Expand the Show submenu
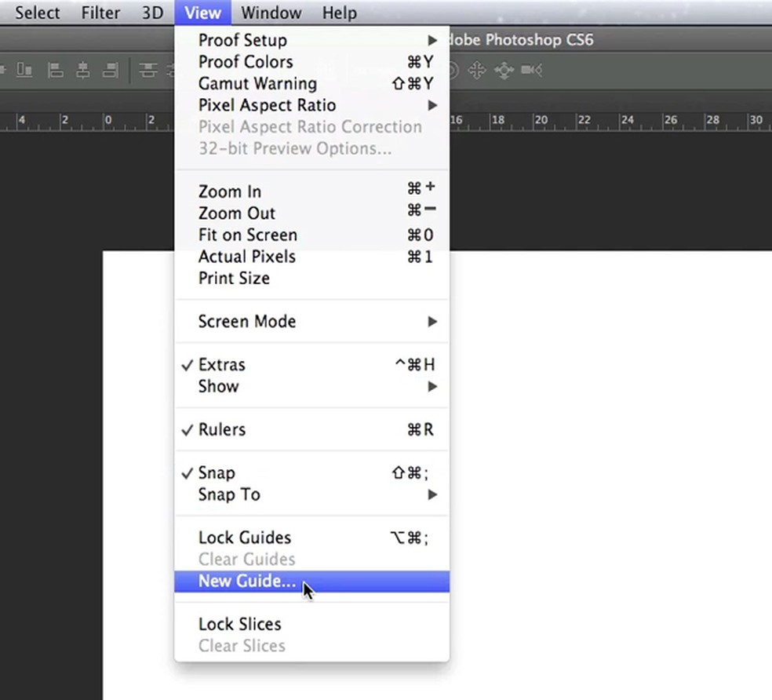 tap(312, 386)
